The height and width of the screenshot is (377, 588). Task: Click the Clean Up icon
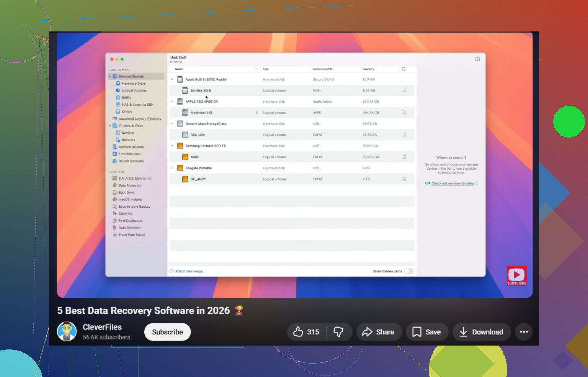(114, 213)
